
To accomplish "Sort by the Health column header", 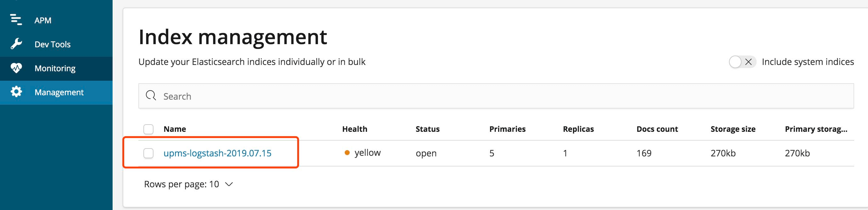I will pos(354,129).
